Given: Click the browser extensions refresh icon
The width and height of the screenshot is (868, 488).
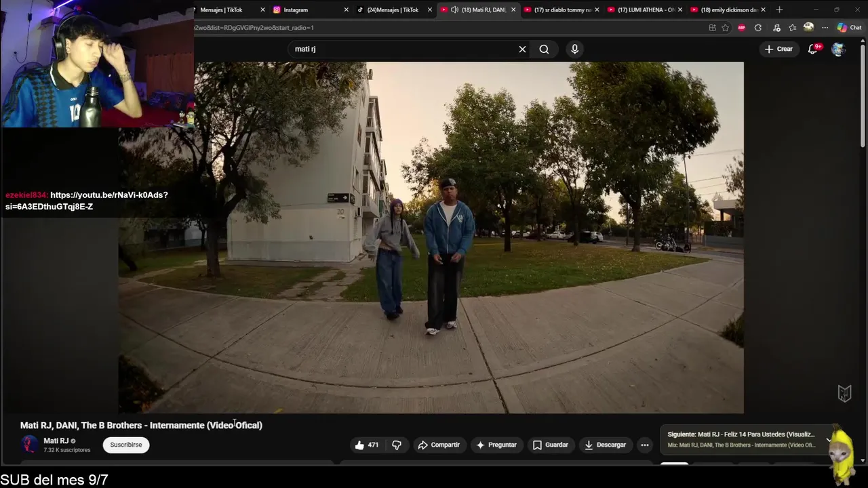Looking at the screenshot, I should [758, 28].
